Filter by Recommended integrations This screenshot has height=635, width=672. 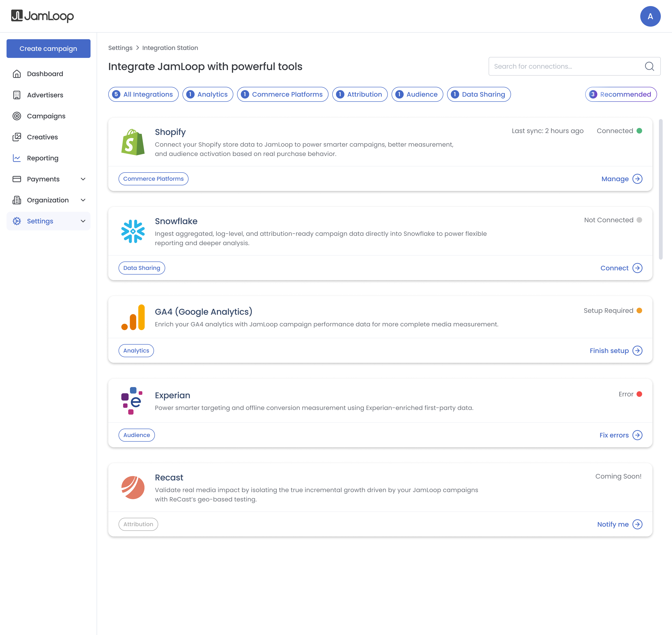(621, 95)
